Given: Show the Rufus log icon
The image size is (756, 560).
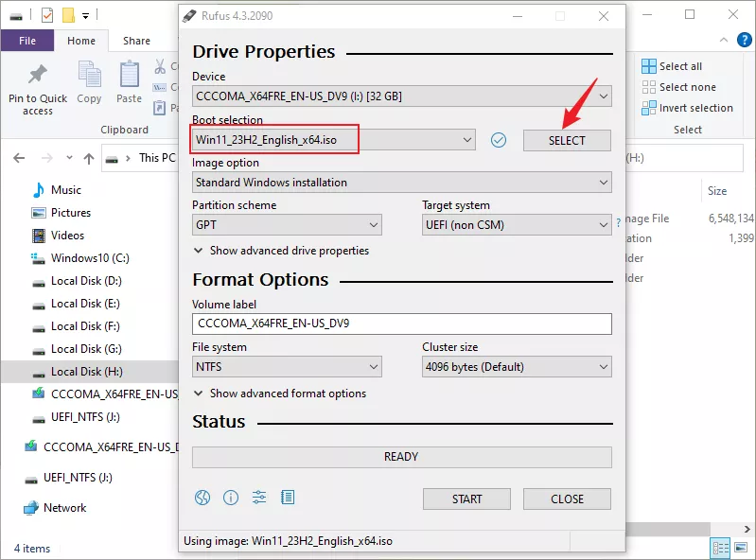Looking at the screenshot, I should tap(288, 497).
